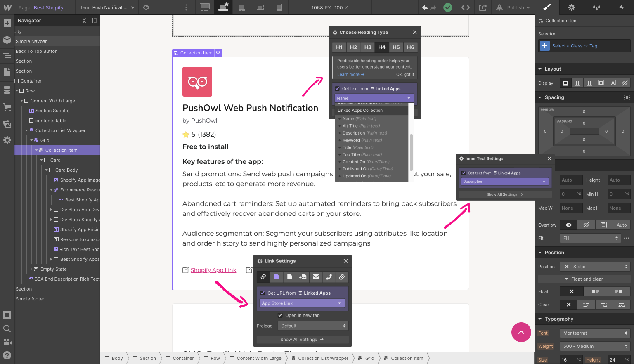Open the search tool in left sidebar
Image resolution: width=634 pixels, height=364 pixels.
(7, 329)
